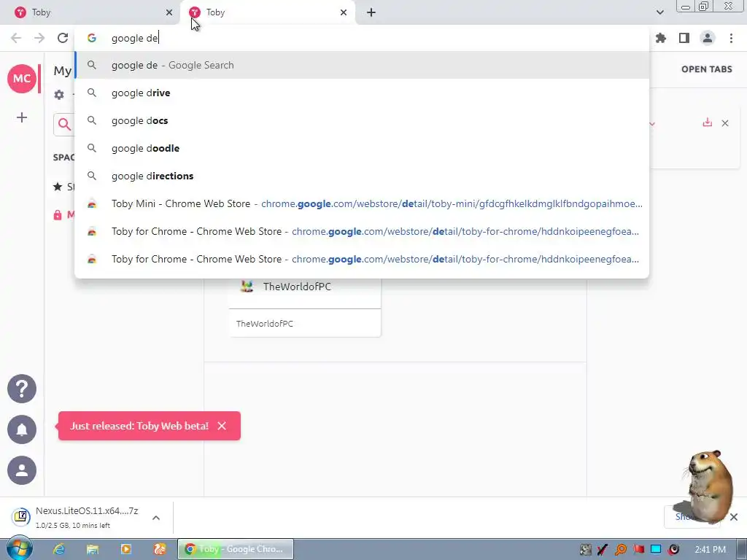Select the second Toby tab
Viewport: 747px width, 560px height.
pos(267,12)
